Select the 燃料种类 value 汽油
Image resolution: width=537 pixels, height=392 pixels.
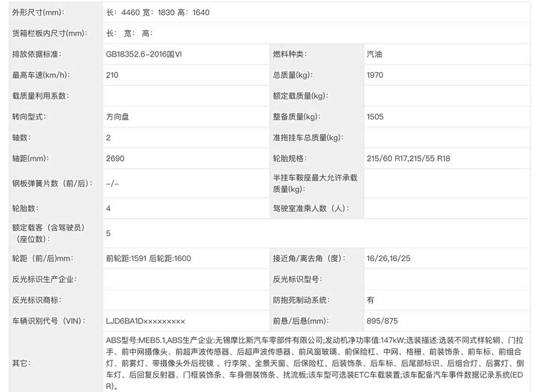coord(374,54)
